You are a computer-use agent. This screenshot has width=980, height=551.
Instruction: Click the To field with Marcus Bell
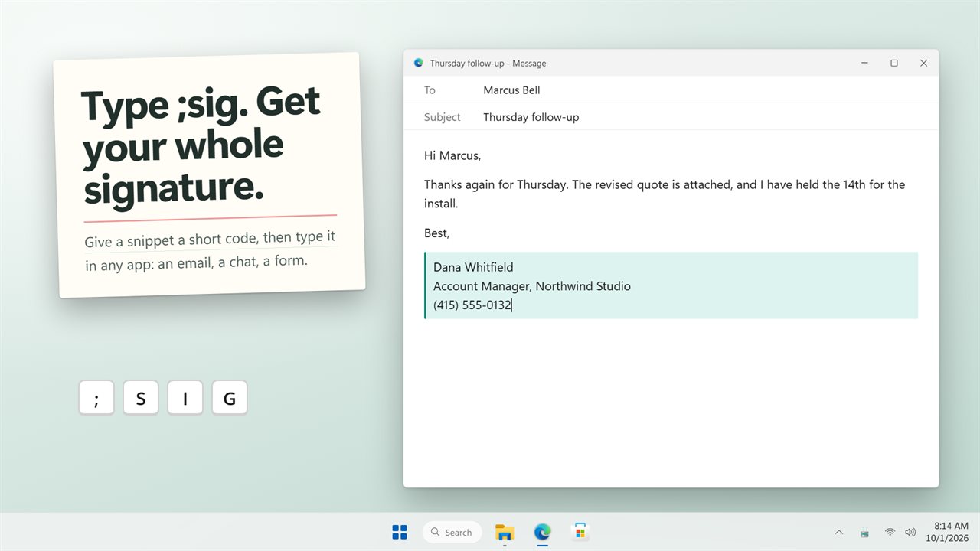tap(671, 90)
